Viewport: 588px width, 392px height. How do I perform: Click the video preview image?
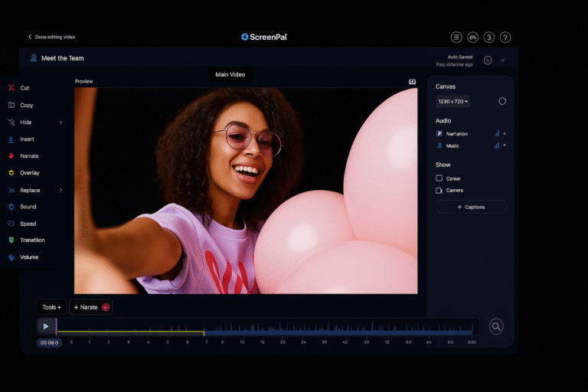(246, 191)
